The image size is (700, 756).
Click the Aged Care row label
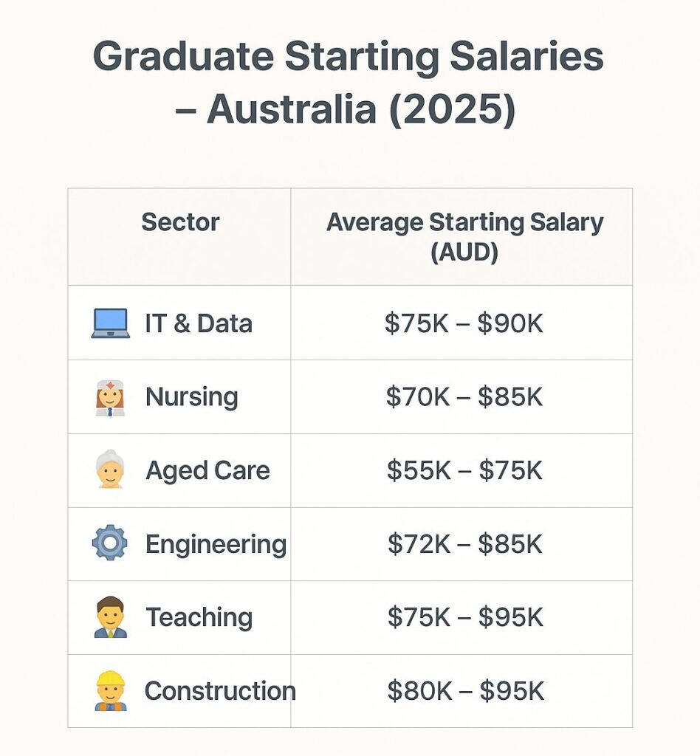pyautogui.click(x=207, y=470)
